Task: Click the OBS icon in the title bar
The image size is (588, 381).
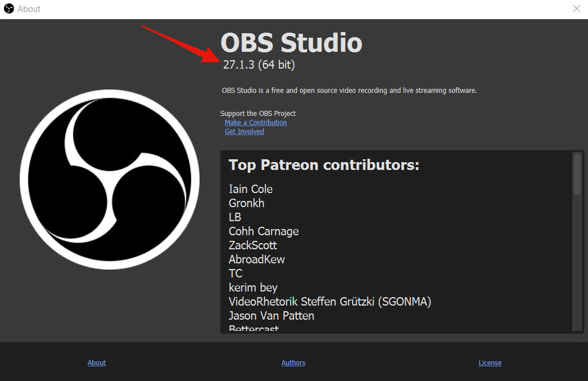Action: click(x=8, y=8)
